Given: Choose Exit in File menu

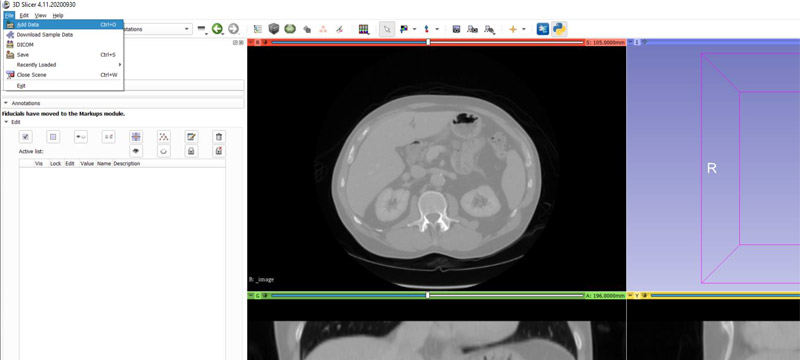Looking at the screenshot, I should (64, 86).
